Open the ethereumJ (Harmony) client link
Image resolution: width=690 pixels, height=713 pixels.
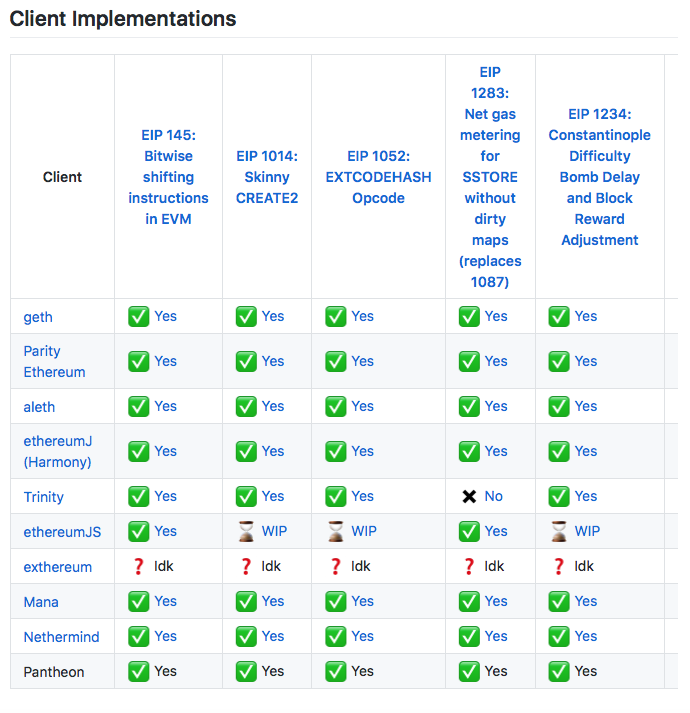(x=57, y=452)
